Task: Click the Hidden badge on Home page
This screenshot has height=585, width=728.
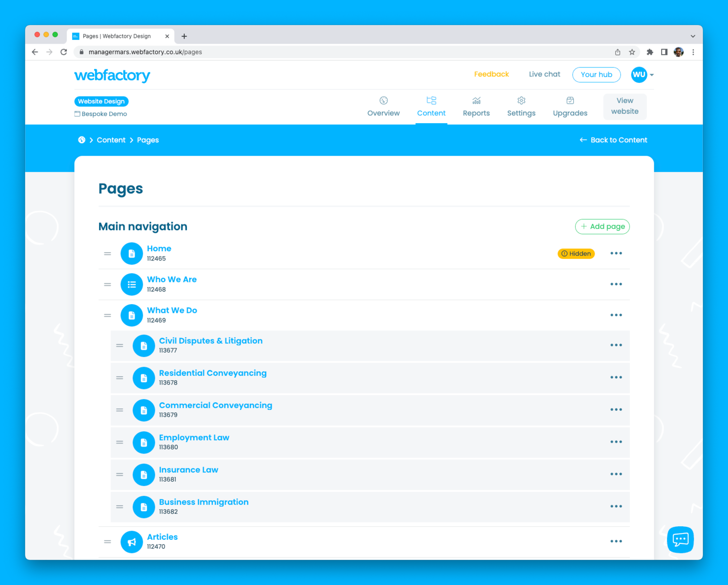Action: (576, 254)
